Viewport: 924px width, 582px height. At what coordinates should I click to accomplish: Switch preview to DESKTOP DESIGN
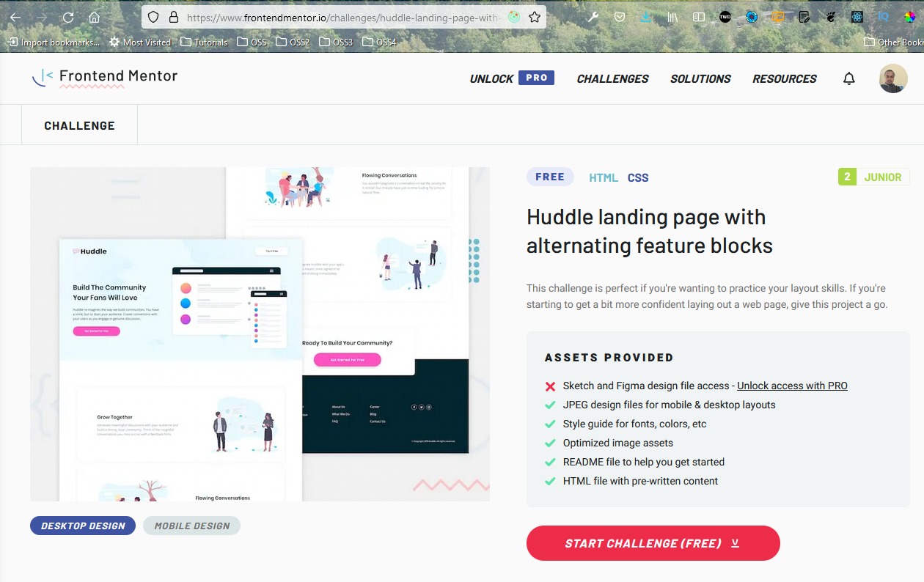(x=83, y=526)
